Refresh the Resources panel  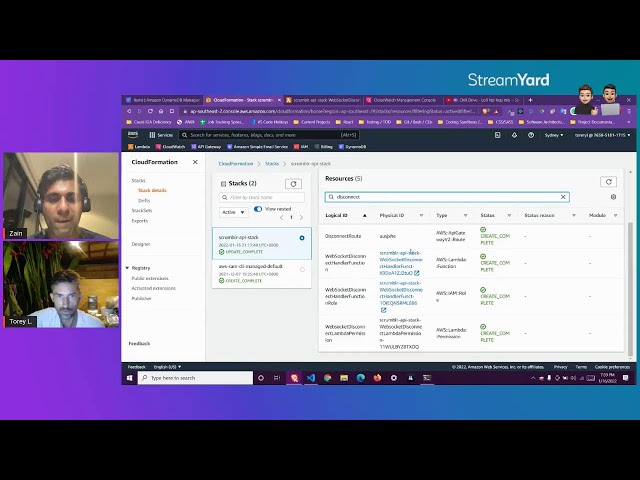tap(608, 182)
